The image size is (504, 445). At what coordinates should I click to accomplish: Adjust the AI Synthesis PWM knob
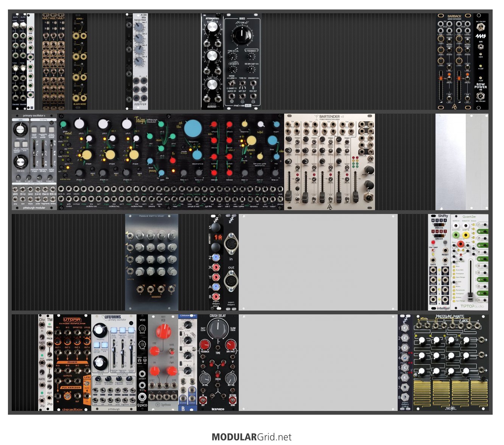coord(171,370)
